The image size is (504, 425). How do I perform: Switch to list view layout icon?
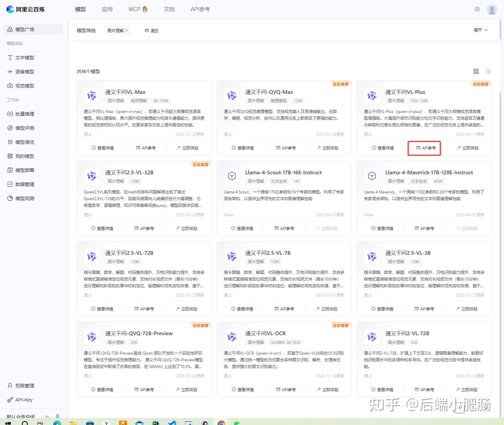(x=488, y=71)
